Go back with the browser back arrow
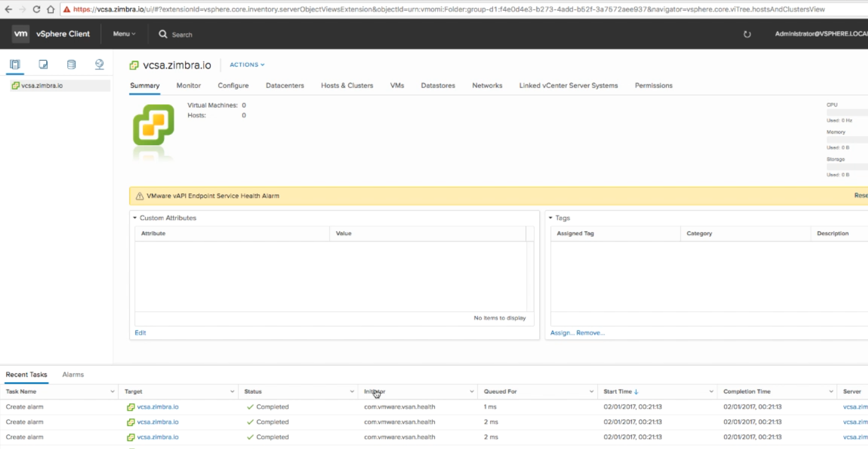Viewport: 868px width, 449px height. coord(8,10)
